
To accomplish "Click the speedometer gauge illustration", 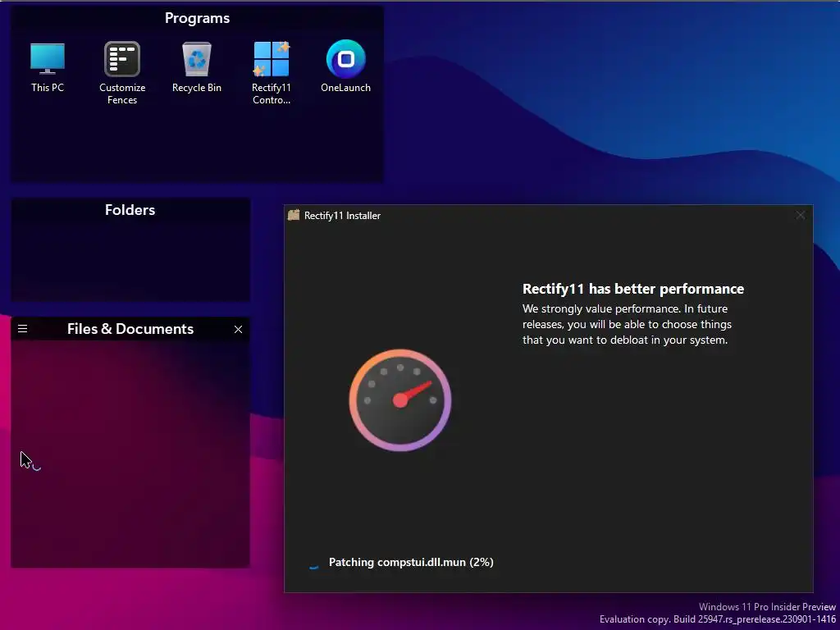I will pyautogui.click(x=400, y=400).
